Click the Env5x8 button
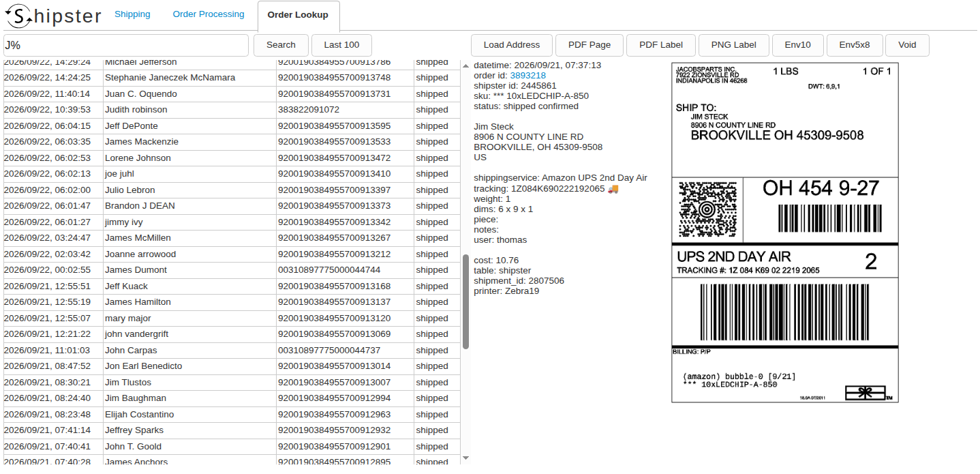The image size is (980, 474). click(855, 45)
